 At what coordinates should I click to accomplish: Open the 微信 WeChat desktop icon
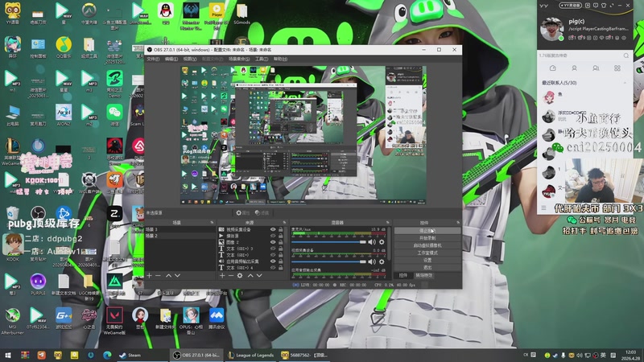[114, 114]
